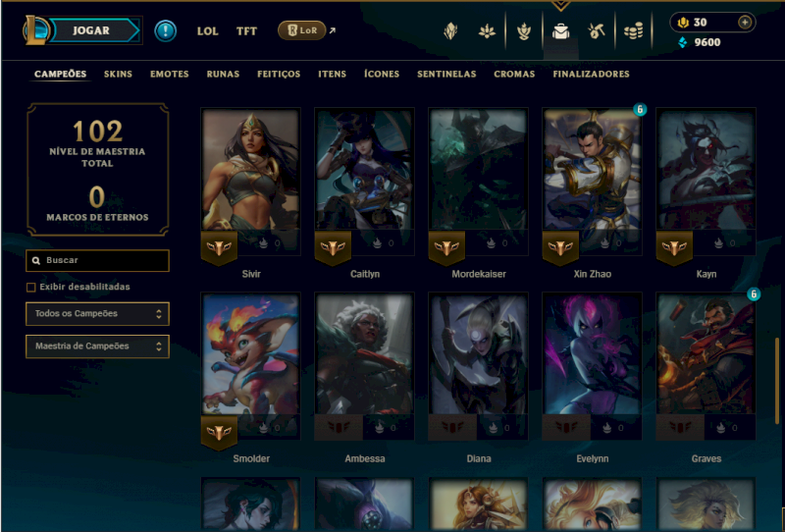Click the plus icon to buy RP

click(x=745, y=23)
